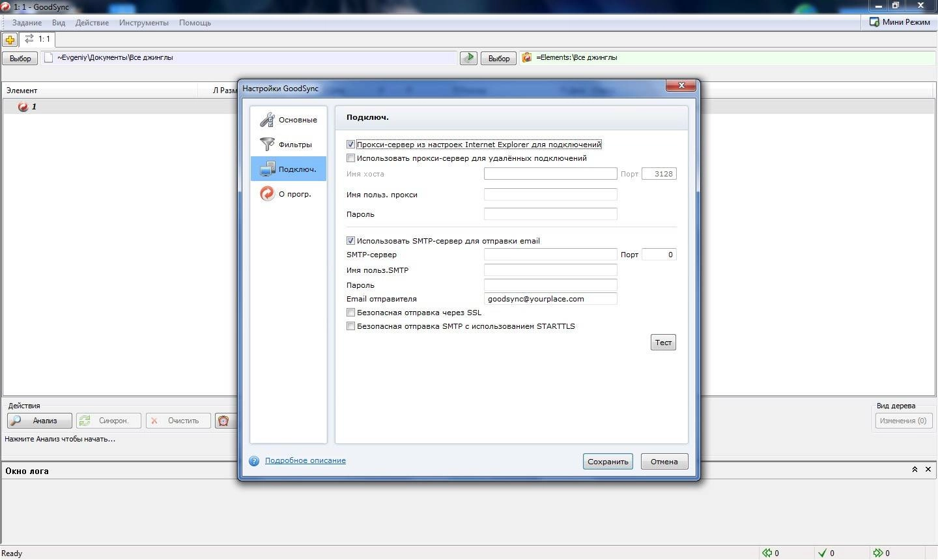Click the Имя польз. прокси field
The width and height of the screenshot is (938, 560).
tap(550, 194)
